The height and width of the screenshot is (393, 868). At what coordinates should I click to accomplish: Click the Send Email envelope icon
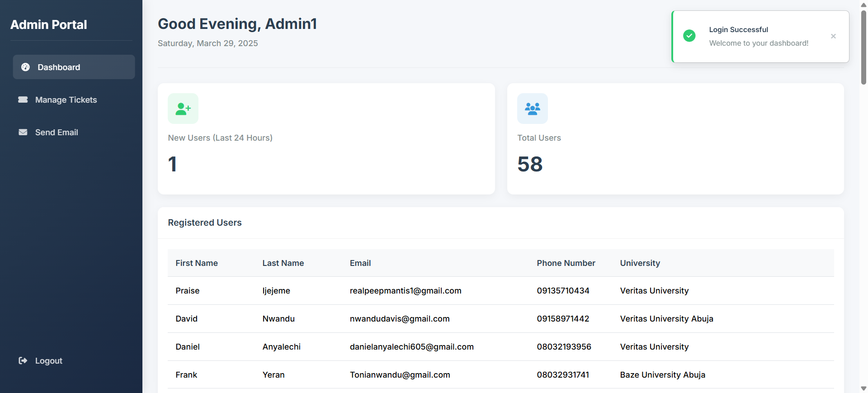(x=23, y=132)
